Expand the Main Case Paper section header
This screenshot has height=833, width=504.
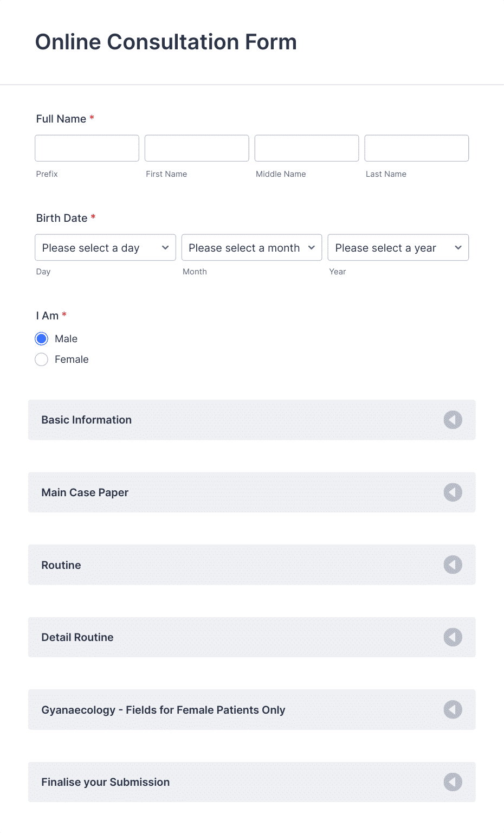[x=217, y=492]
